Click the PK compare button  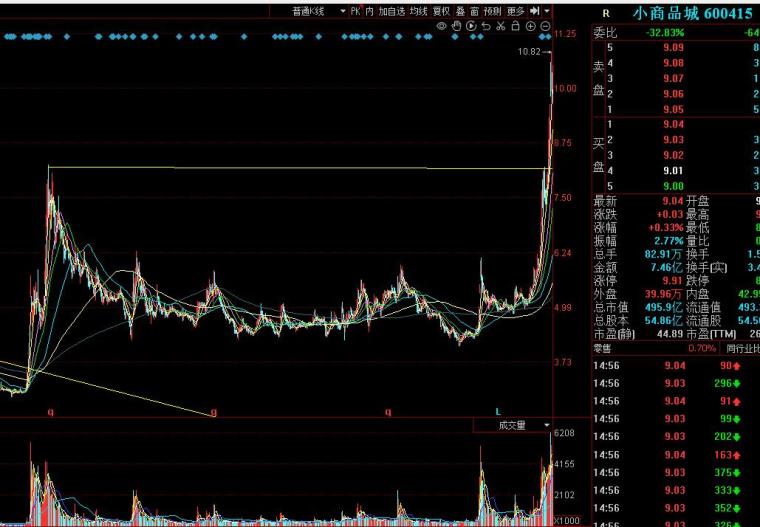(356, 11)
